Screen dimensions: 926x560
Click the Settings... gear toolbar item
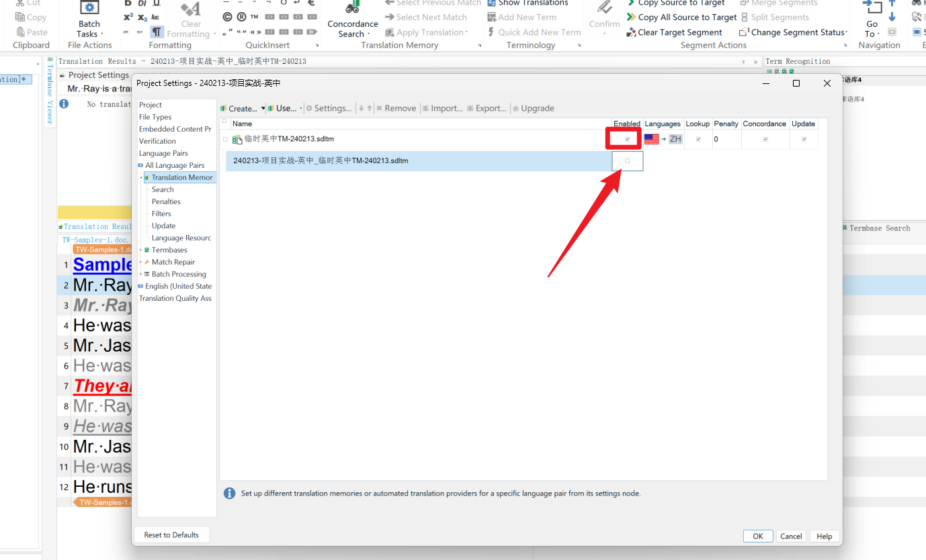coord(329,108)
